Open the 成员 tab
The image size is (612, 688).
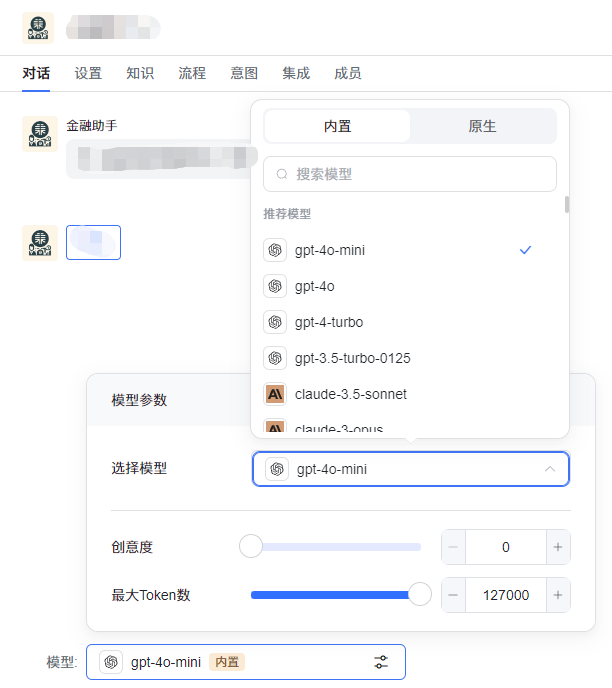pos(347,73)
